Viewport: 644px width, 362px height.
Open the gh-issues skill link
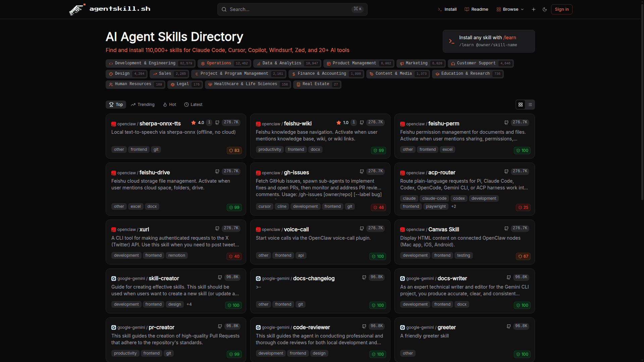[x=296, y=173]
